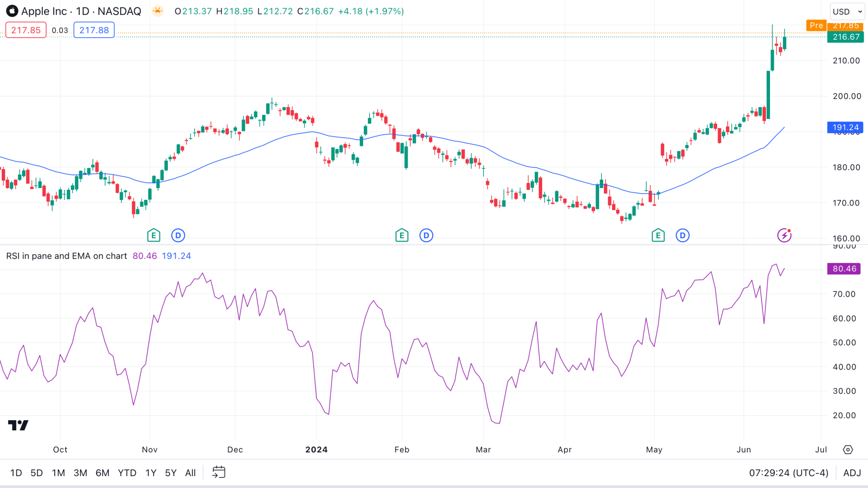Viewport: 868px width, 488px height.
Task: Click the blue 217.88 buy price box
Action: point(94,30)
